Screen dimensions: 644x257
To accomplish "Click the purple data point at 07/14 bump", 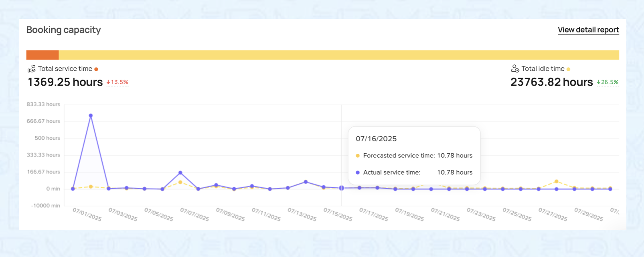I will [306, 182].
